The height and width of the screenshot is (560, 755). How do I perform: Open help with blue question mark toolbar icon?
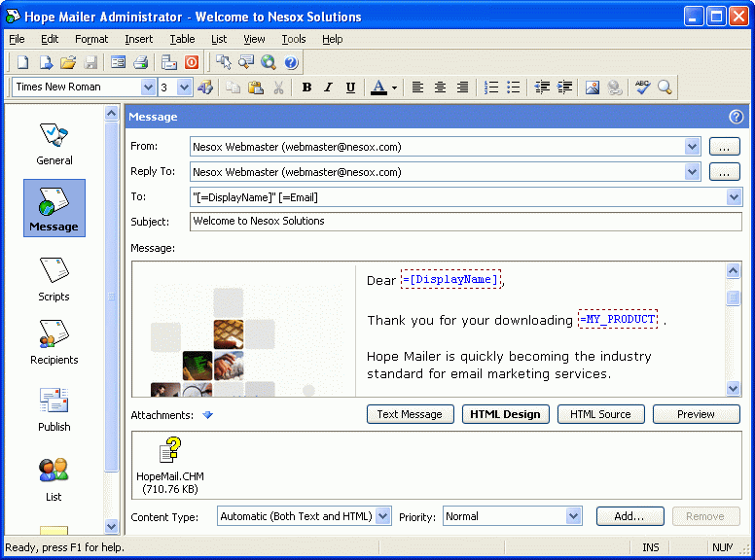pyautogui.click(x=291, y=62)
